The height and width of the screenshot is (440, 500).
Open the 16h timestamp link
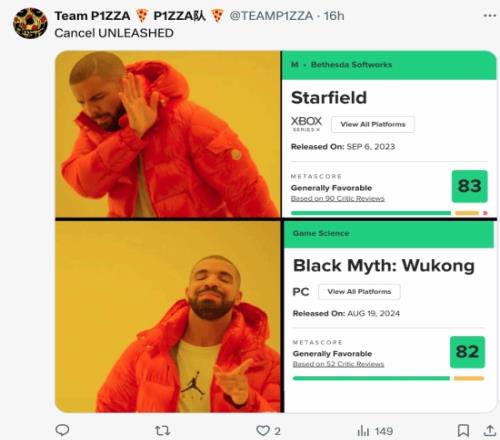tap(334, 16)
